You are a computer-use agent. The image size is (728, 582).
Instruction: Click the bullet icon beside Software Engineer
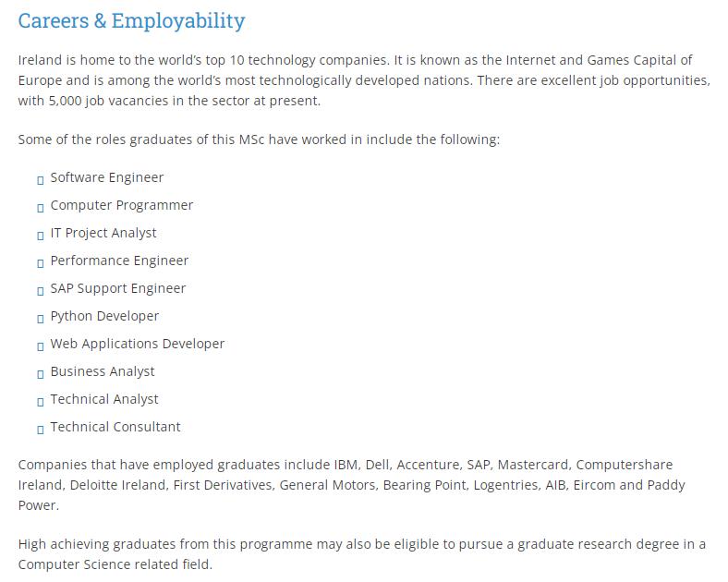pyautogui.click(x=41, y=179)
